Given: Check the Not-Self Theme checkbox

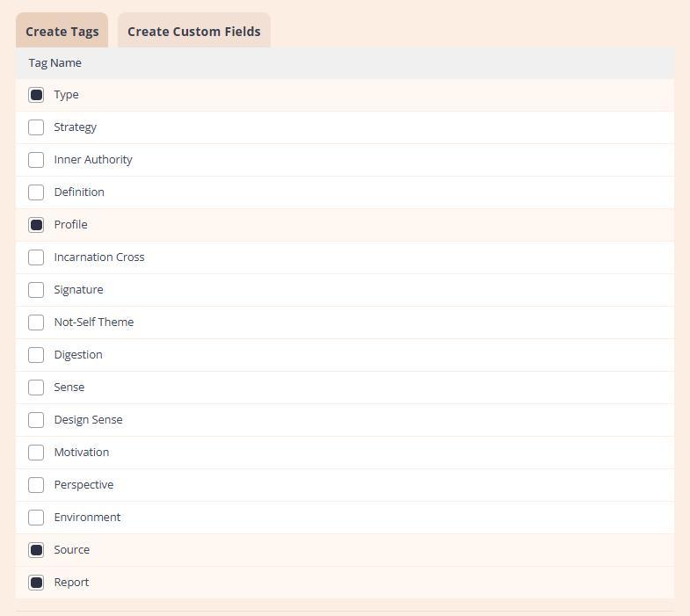Looking at the screenshot, I should (x=36, y=322).
